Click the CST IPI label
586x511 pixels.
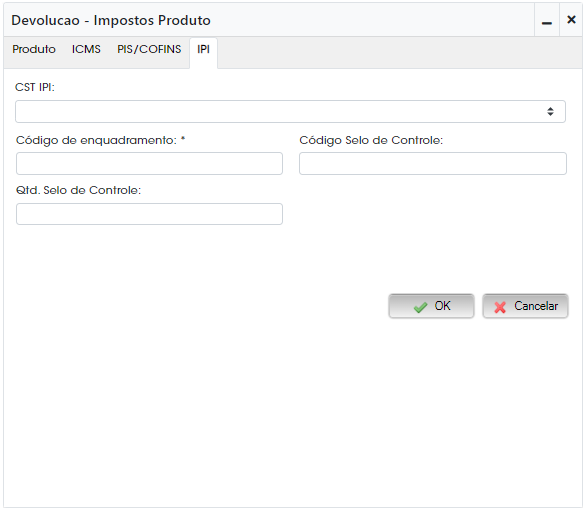pos(35,87)
